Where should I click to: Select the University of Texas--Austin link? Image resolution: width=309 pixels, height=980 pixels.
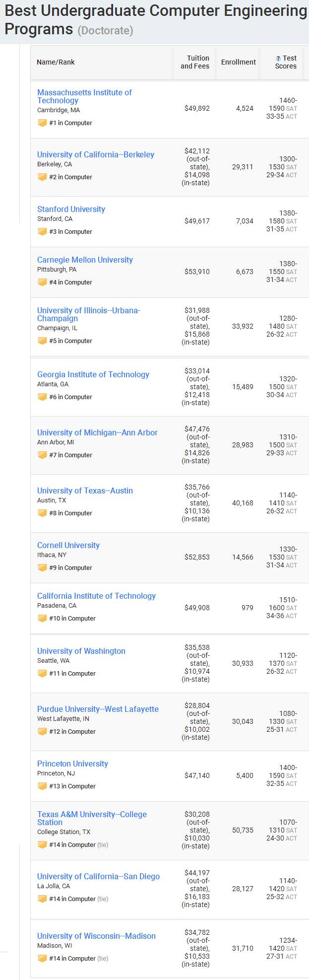coord(85,491)
